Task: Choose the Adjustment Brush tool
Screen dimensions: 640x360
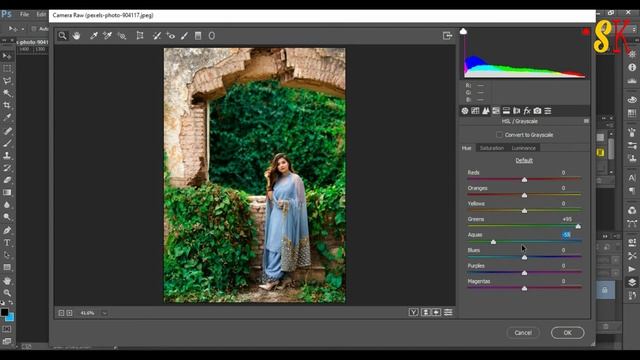Action: (x=184, y=36)
